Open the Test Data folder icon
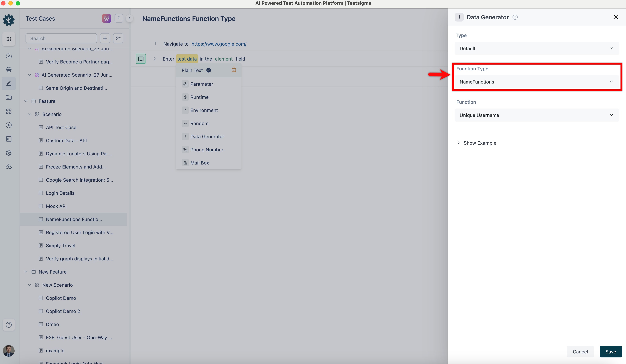The width and height of the screenshot is (626, 364). (9, 97)
